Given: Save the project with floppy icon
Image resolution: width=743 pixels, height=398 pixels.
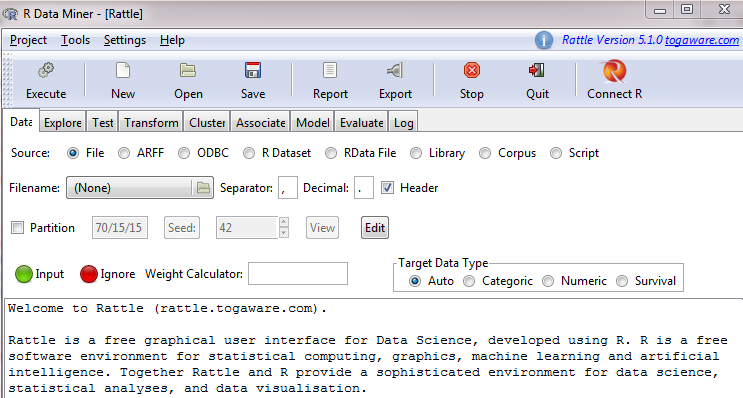Looking at the screenshot, I should pos(253,71).
